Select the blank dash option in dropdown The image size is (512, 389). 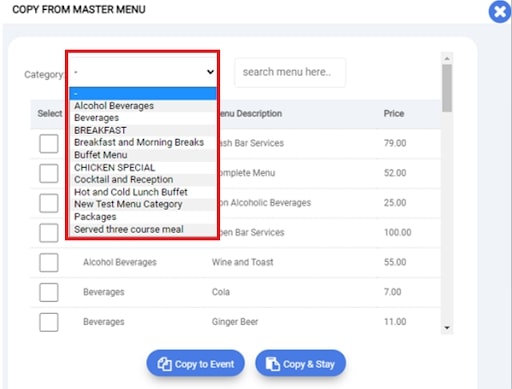pyautogui.click(x=143, y=93)
